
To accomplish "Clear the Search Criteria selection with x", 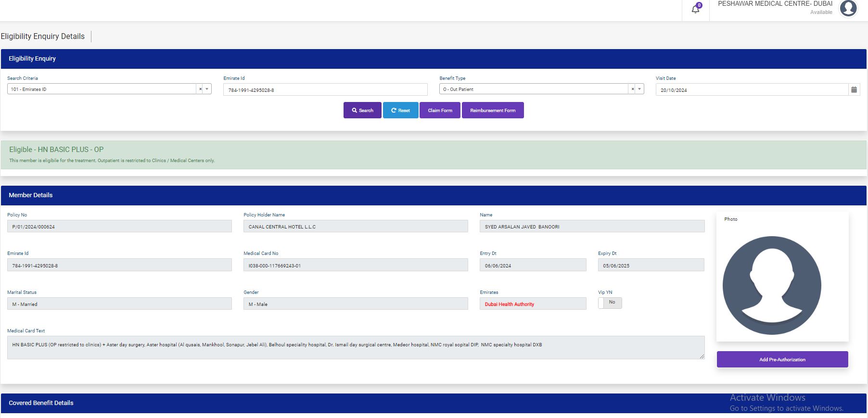I will tap(201, 89).
